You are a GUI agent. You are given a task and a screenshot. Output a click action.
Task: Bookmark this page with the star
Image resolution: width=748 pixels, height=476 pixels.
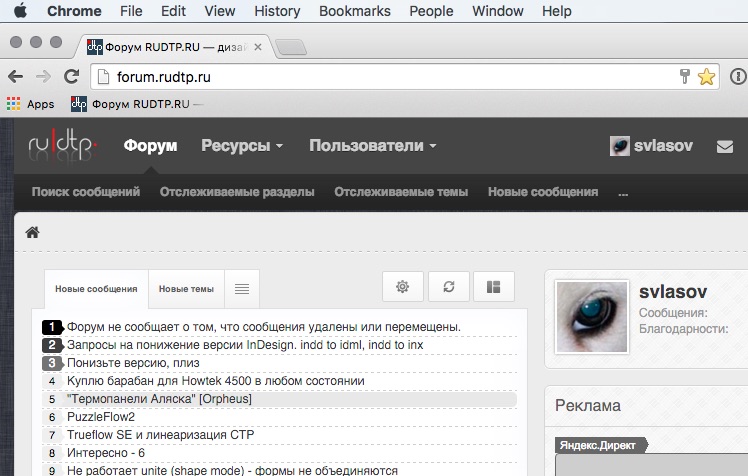706,76
